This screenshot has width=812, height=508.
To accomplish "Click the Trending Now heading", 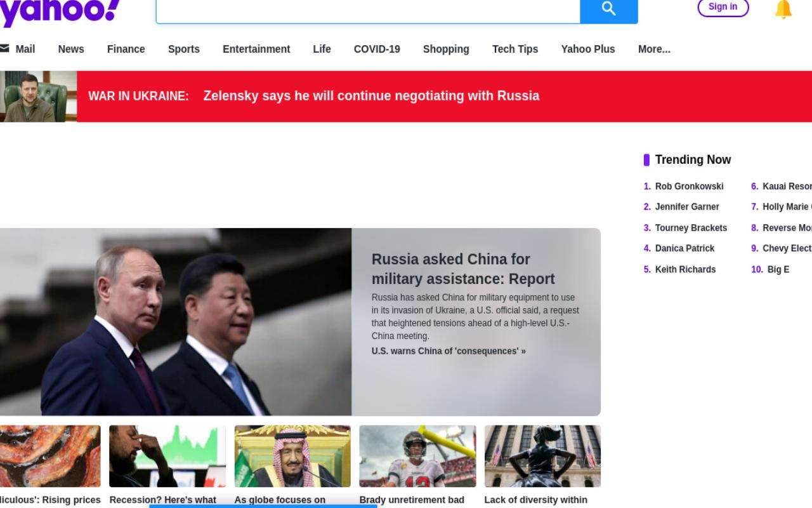I will (x=693, y=160).
